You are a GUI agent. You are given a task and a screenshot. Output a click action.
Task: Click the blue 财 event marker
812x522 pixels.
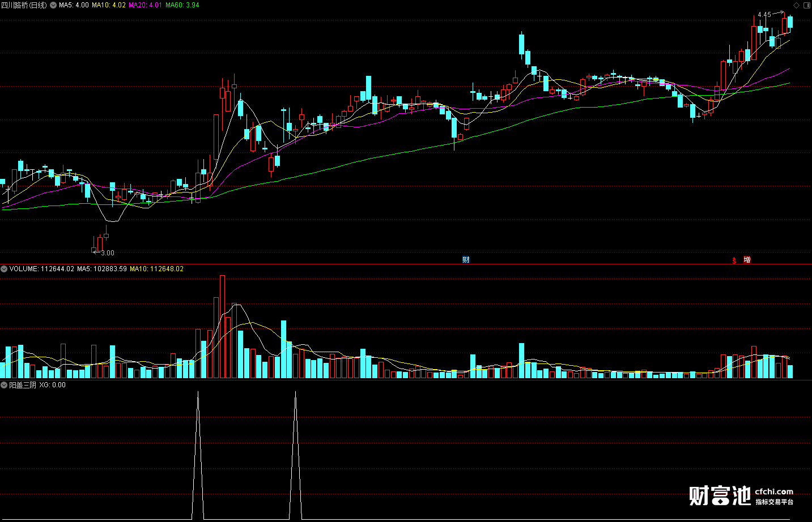(x=466, y=260)
